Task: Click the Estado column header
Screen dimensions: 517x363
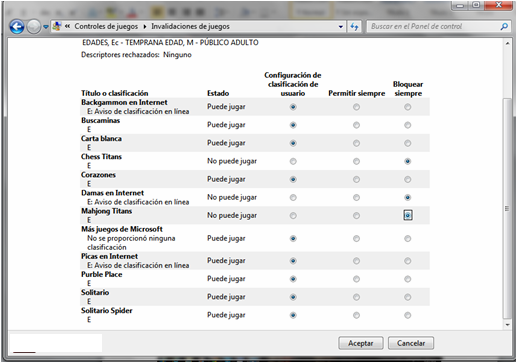Action: [x=218, y=93]
